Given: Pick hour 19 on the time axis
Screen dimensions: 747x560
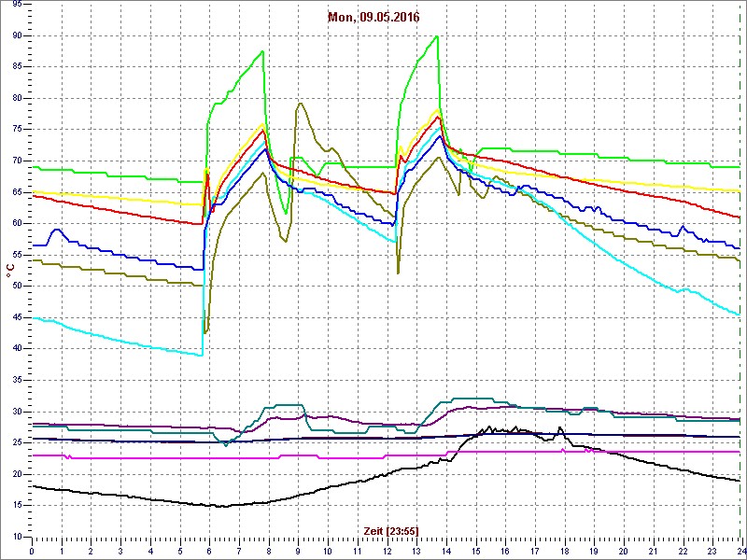Looking at the screenshot, I should (x=594, y=552).
